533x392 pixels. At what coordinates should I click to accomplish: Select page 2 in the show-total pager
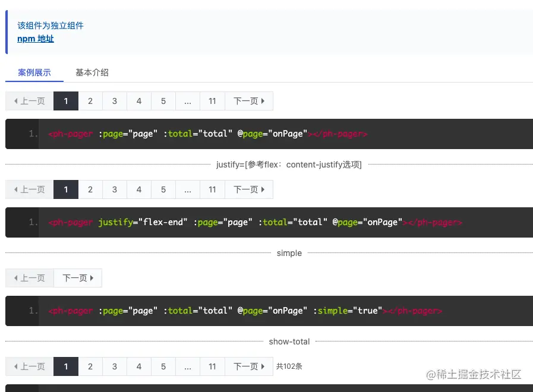coord(90,366)
